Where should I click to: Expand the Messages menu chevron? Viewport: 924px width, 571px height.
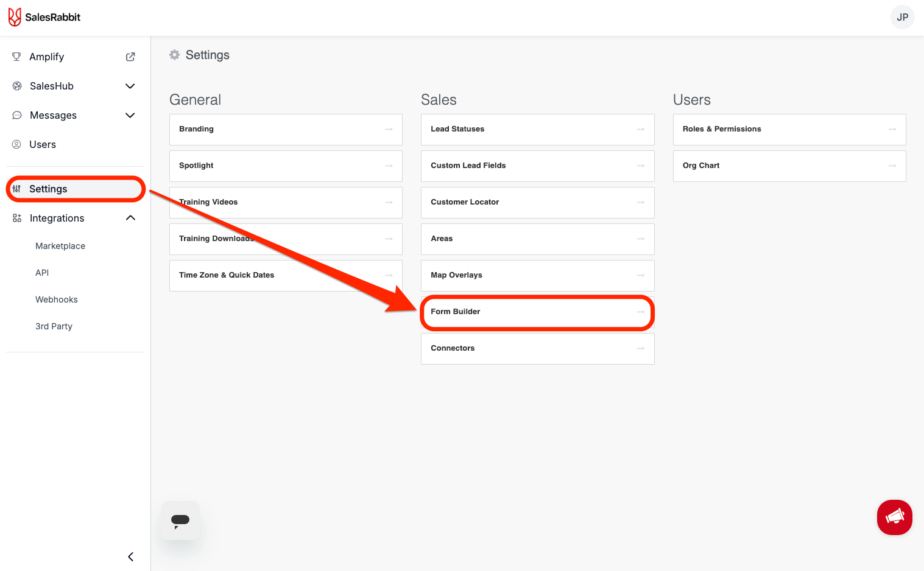click(x=130, y=115)
